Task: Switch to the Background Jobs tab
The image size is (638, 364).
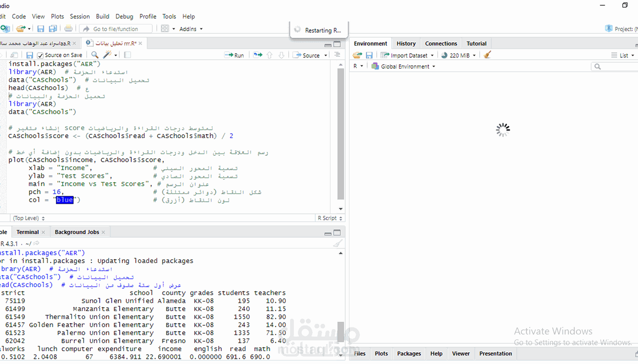Action: (x=77, y=232)
